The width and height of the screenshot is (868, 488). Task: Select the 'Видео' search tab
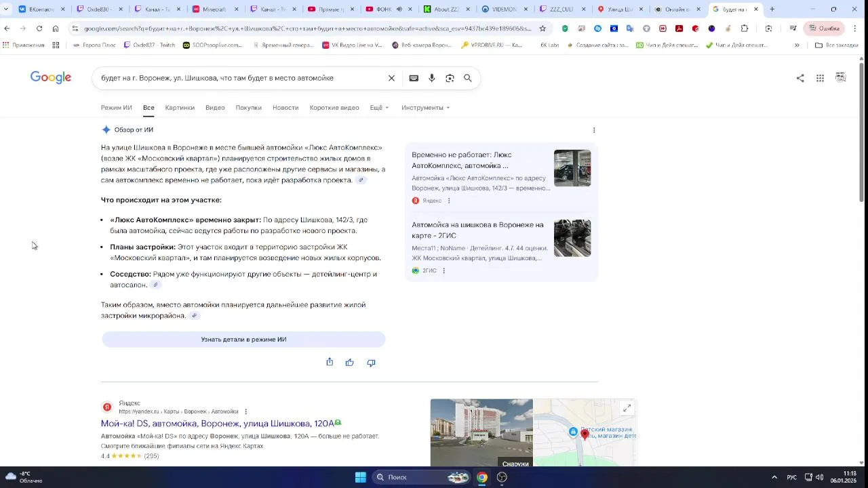[x=215, y=108]
